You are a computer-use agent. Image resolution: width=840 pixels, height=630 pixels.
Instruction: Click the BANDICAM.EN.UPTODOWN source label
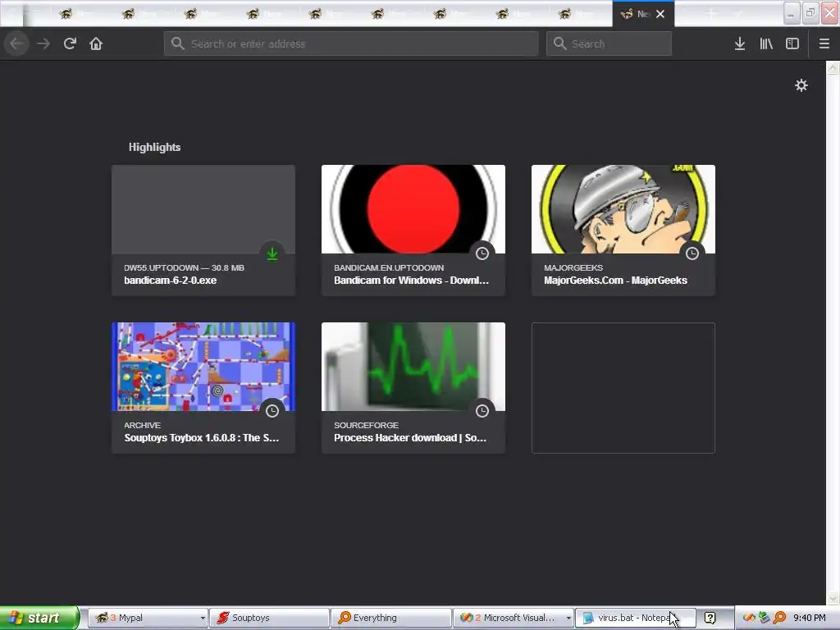pyautogui.click(x=389, y=267)
